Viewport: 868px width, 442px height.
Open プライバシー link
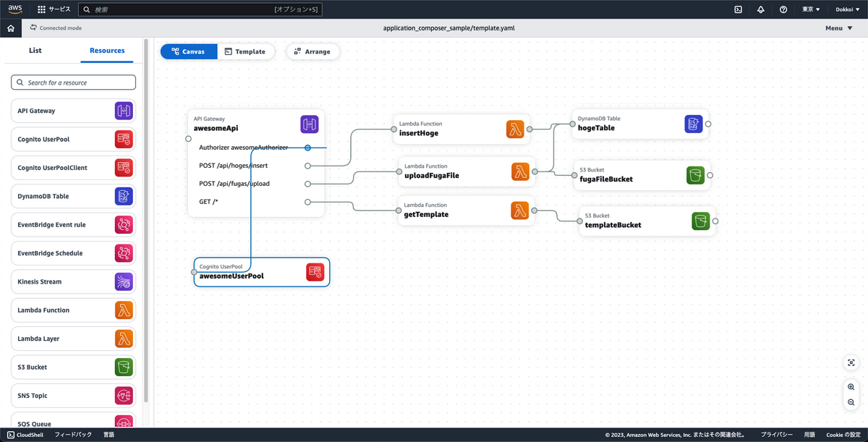(x=777, y=435)
